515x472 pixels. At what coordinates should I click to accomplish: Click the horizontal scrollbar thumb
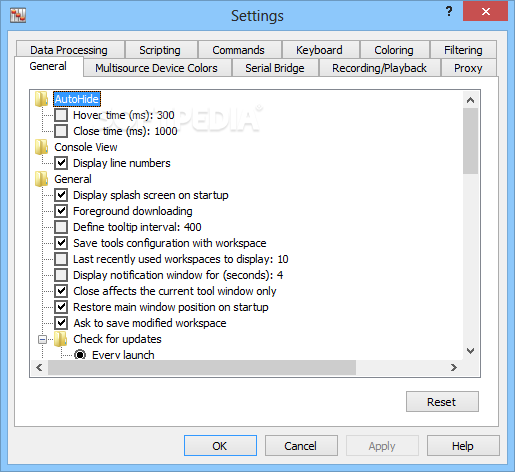202,368
